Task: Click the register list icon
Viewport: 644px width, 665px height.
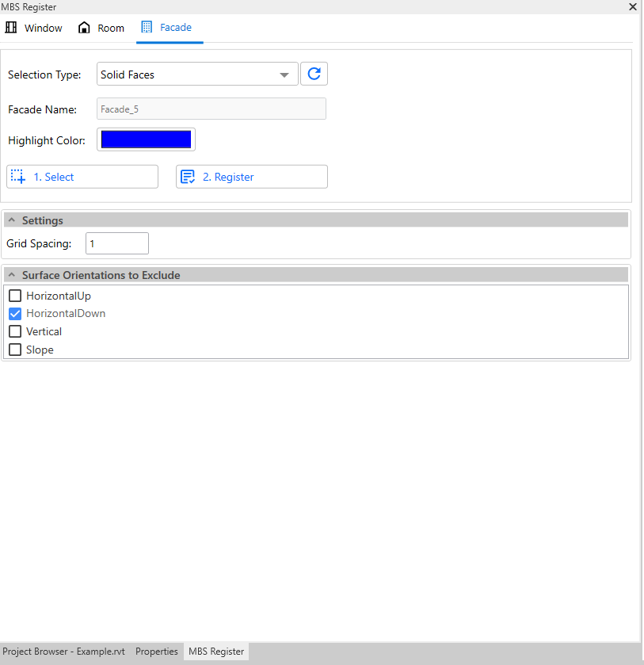Action: pos(188,177)
